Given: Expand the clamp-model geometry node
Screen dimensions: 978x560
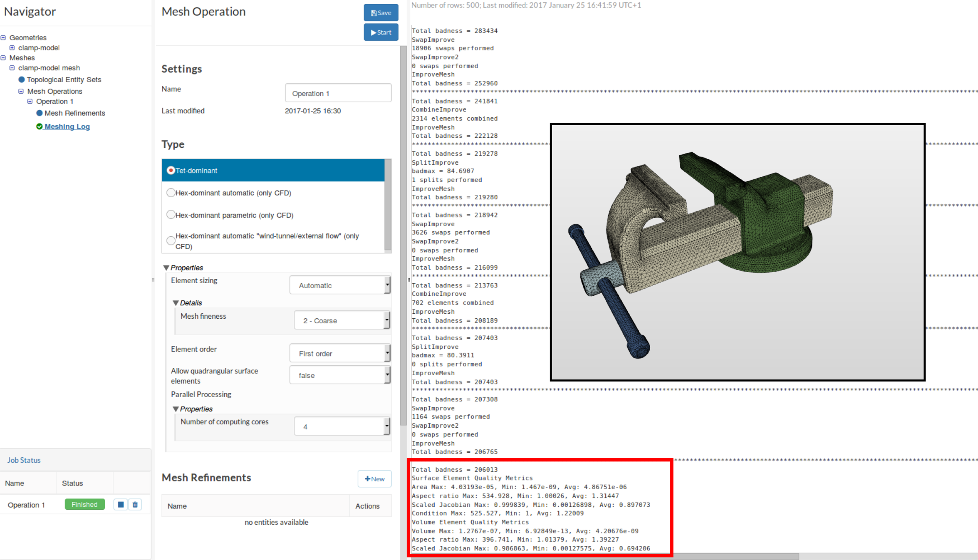Looking at the screenshot, I should (x=12, y=48).
